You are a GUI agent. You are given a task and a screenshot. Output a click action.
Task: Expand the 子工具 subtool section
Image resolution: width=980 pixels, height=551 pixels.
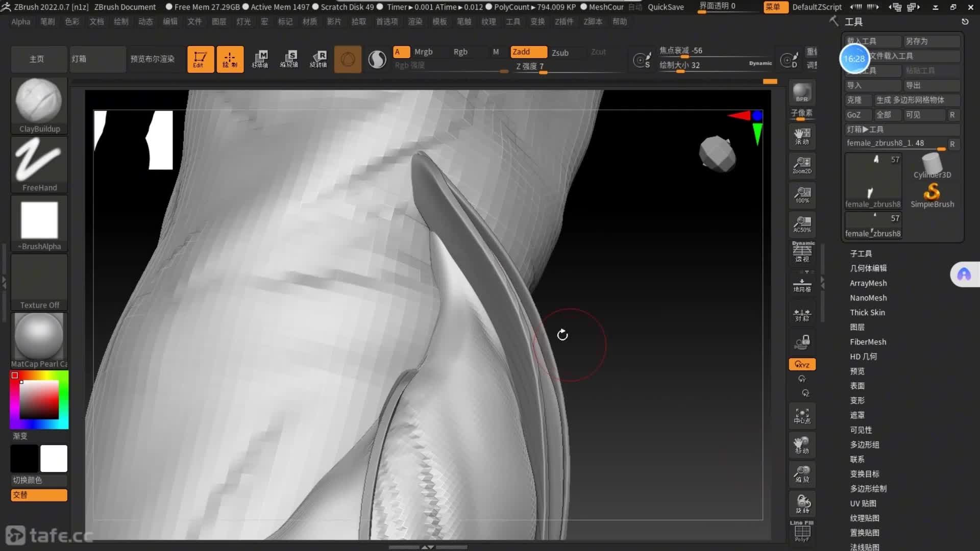(x=861, y=254)
